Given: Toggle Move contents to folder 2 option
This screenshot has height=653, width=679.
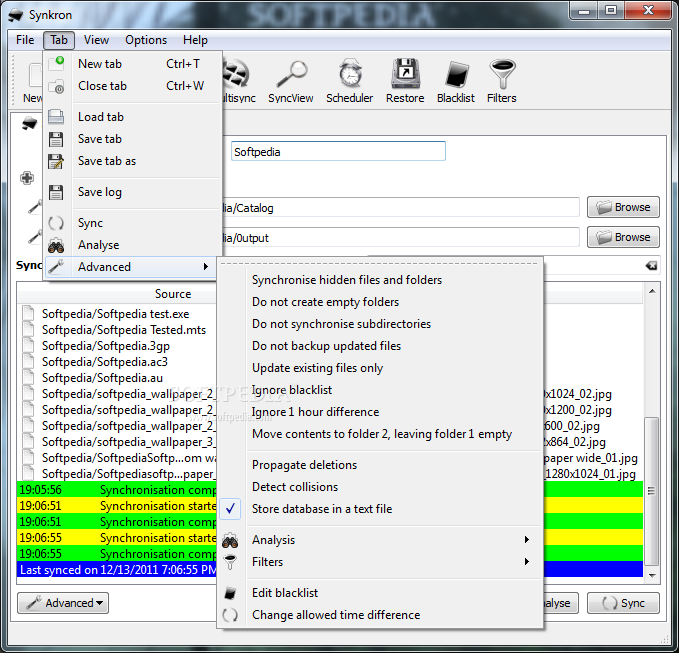Looking at the screenshot, I should 380,435.
